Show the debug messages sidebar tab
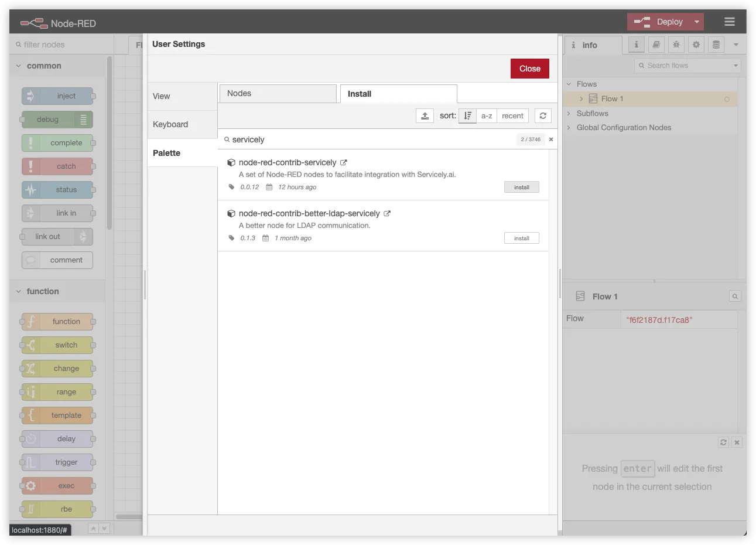Viewport: 756px width, 545px height. [x=676, y=45]
